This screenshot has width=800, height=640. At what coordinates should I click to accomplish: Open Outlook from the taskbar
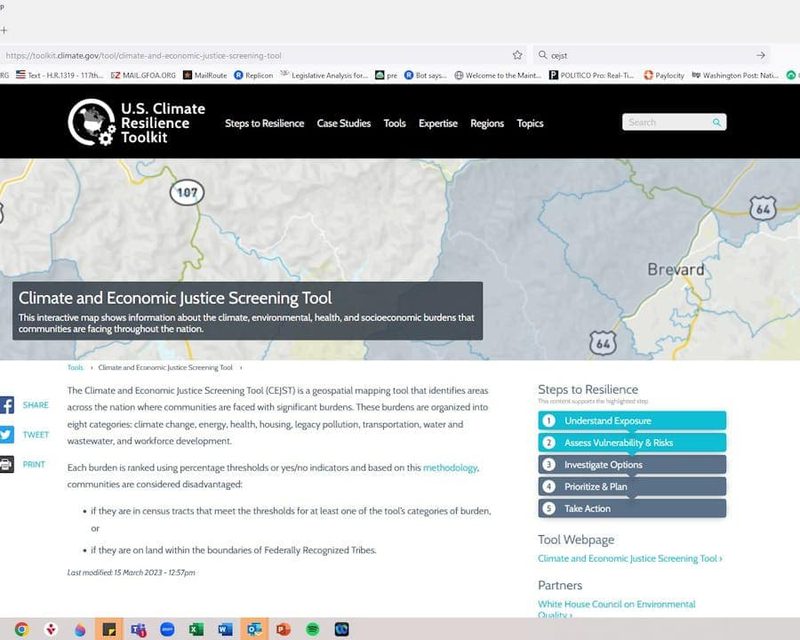click(x=255, y=629)
